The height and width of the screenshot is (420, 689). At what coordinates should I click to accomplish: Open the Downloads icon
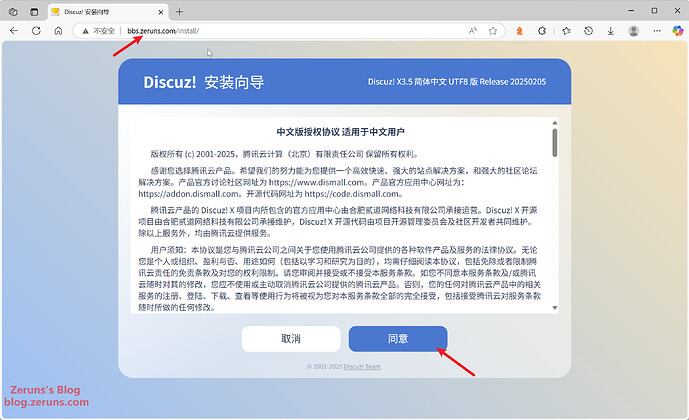click(610, 31)
